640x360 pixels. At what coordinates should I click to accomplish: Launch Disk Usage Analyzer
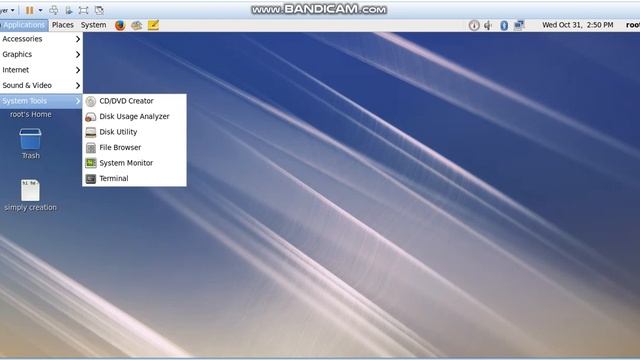134,116
